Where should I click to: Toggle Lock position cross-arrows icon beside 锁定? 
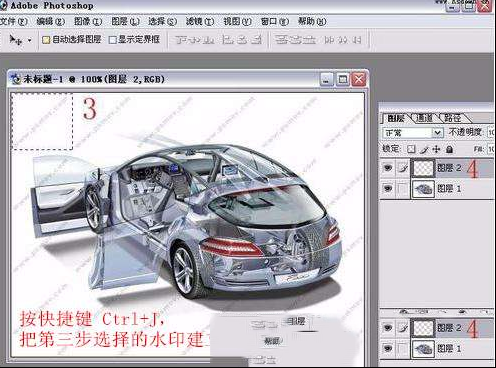pos(436,149)
